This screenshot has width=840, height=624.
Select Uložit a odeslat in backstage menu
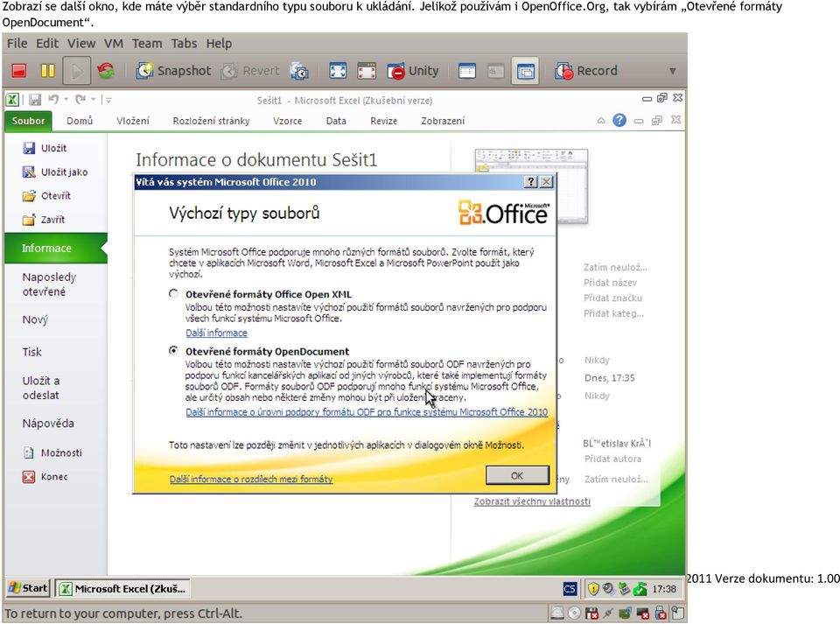[41, 388]
